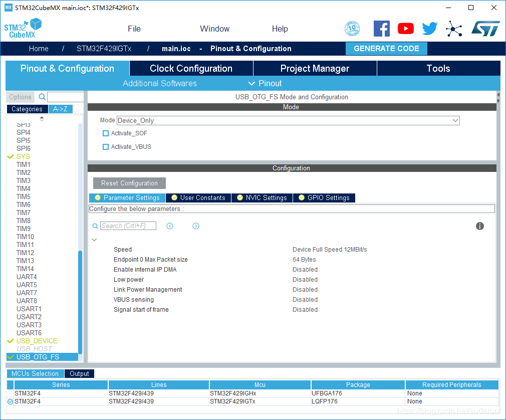506x420 pixels.
Task: Click the selected MCU row check icon
Action: (x=11, y=401)
